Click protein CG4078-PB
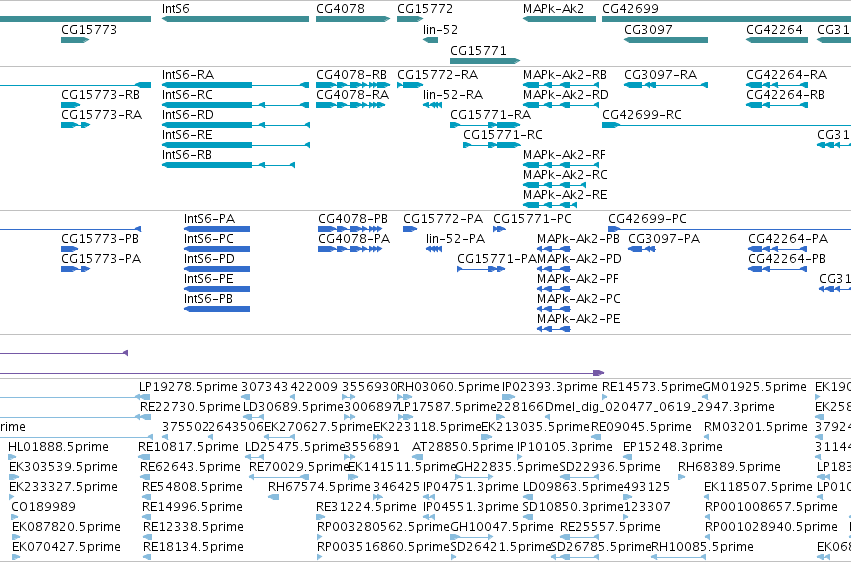851x562 pixels. [350, 229]
